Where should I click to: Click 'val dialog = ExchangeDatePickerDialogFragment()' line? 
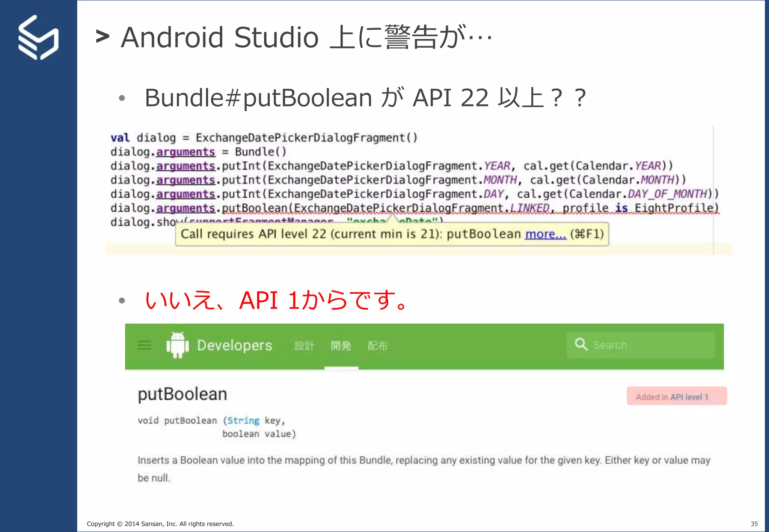[264, 138]
